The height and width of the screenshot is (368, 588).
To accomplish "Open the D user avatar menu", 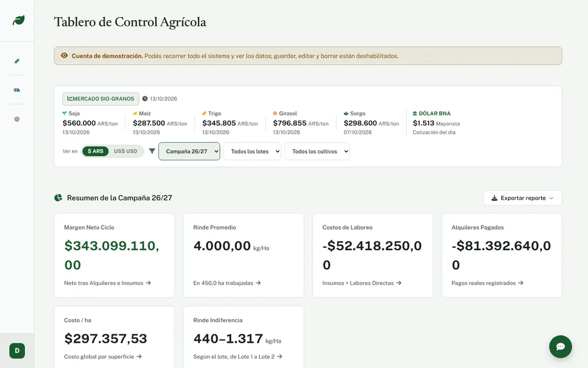I will click(x=17, y=351).
